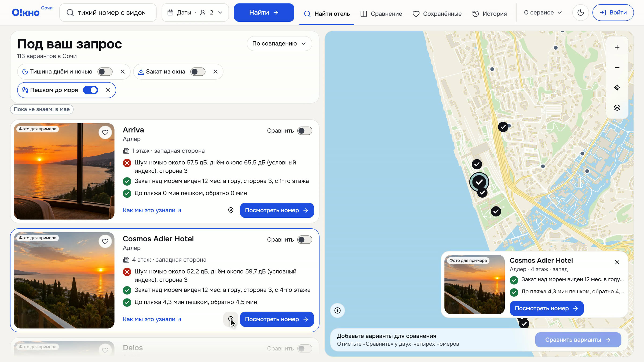Screen dimensions: 644x362
Task: Disable the Пешком до моря toggle
Action: point(90,90)
